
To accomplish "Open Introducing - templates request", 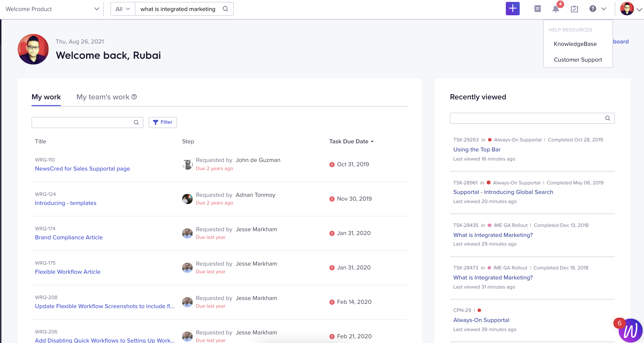I will point(65,203).
